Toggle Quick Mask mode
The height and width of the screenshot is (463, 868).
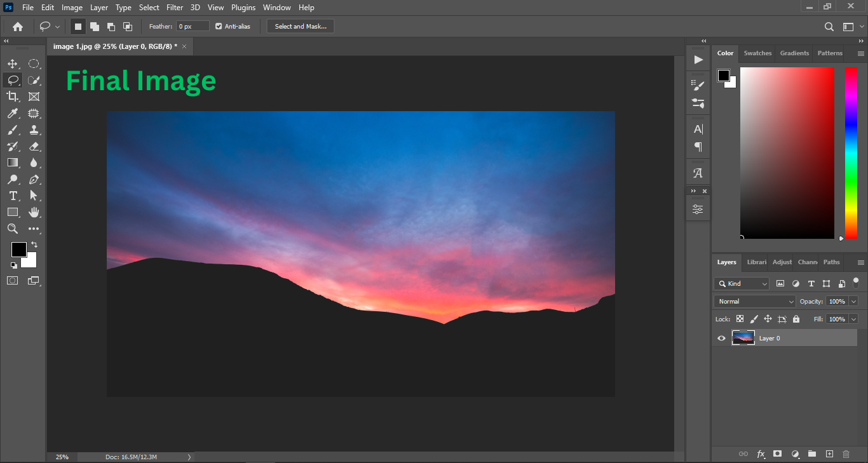(13, 280)
